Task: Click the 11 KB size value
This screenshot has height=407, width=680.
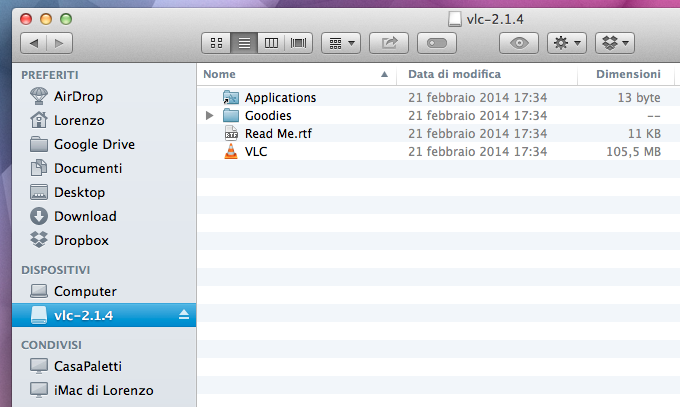Action: pos(644,134)
